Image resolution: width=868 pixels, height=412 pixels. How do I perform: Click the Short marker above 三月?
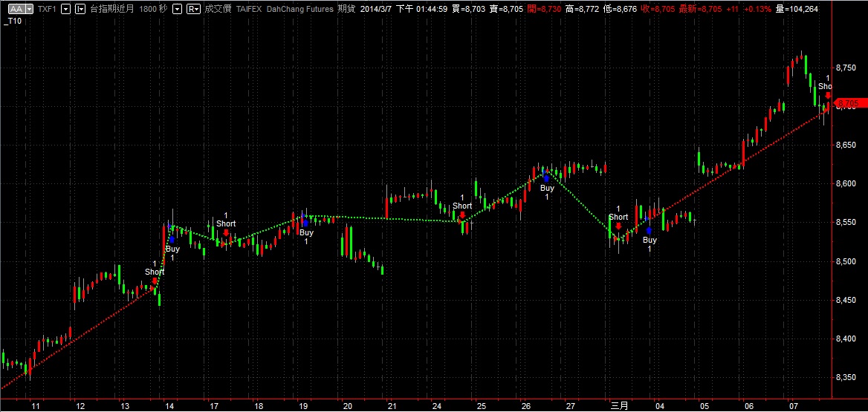(618, 218)
